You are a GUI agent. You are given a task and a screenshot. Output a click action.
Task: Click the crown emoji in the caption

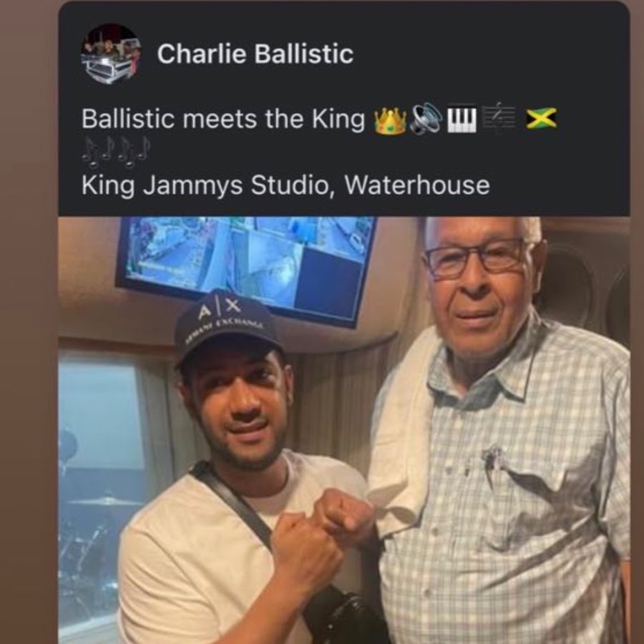[390, 120]
